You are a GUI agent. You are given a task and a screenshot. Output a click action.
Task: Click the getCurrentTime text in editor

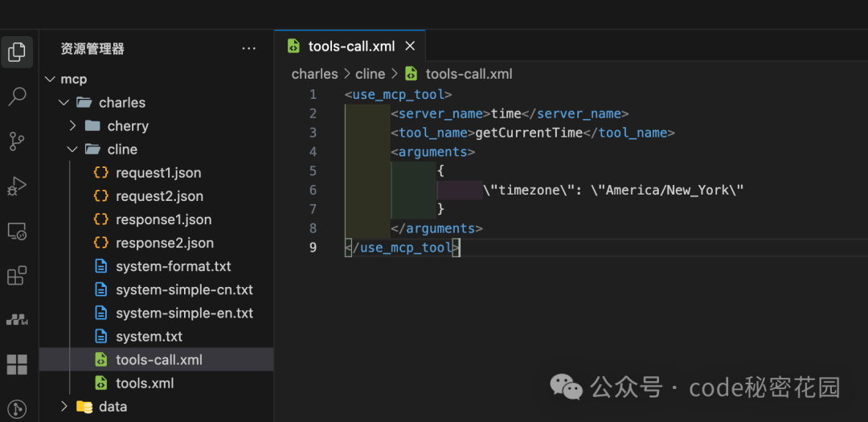(529, 133)
